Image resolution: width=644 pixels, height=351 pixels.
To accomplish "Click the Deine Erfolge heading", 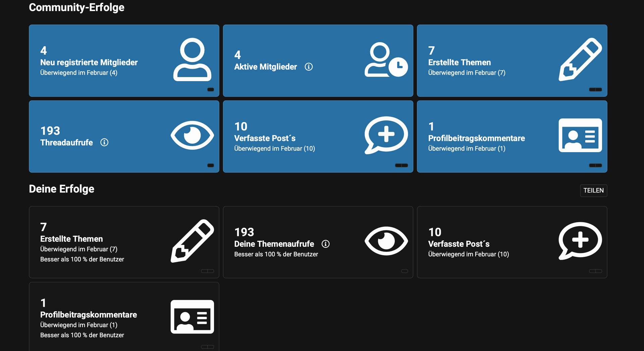I will 61,189.
